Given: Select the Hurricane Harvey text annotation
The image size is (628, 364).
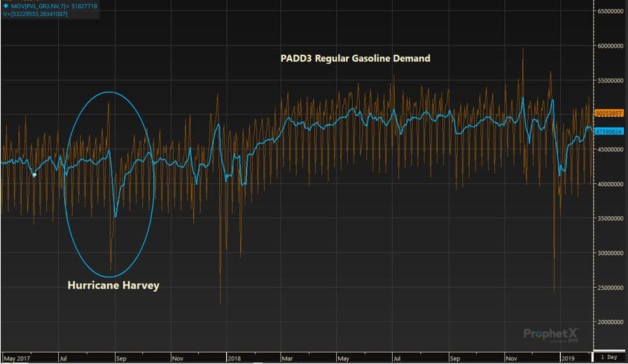Looking at the screenshot, I should [x=113, y=286].
